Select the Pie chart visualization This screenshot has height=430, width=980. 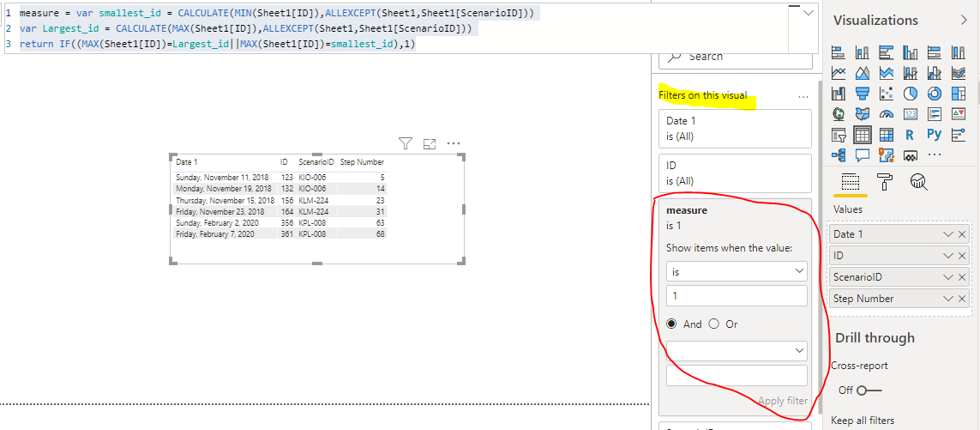(911, 94)
